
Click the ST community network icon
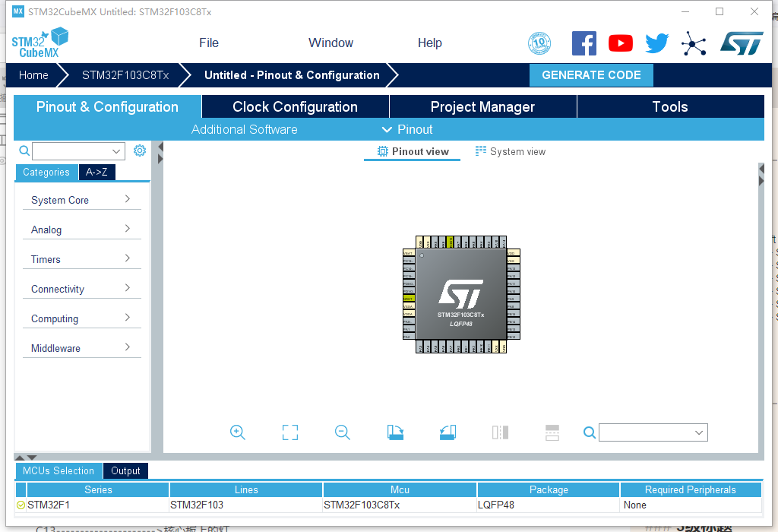tap(694, 43)
